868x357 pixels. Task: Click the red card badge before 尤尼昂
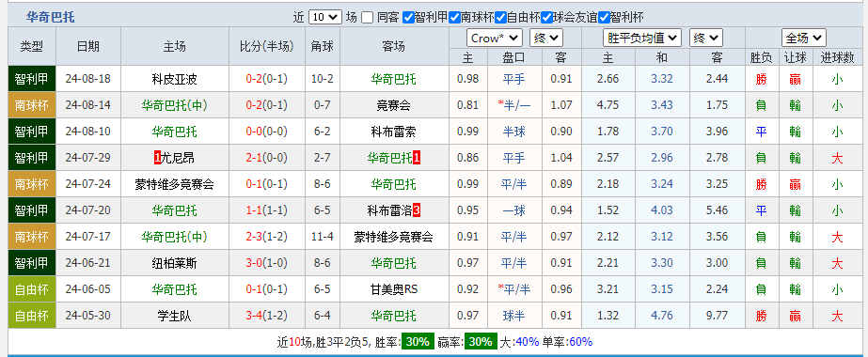tap(157, 158)
